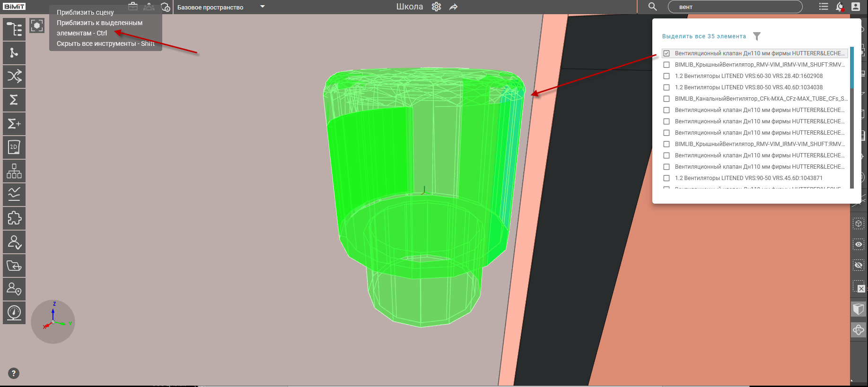Click the search results scrollbar thumb
The image size is (868, 387).
pyautogui.click(x=852, y=68)
